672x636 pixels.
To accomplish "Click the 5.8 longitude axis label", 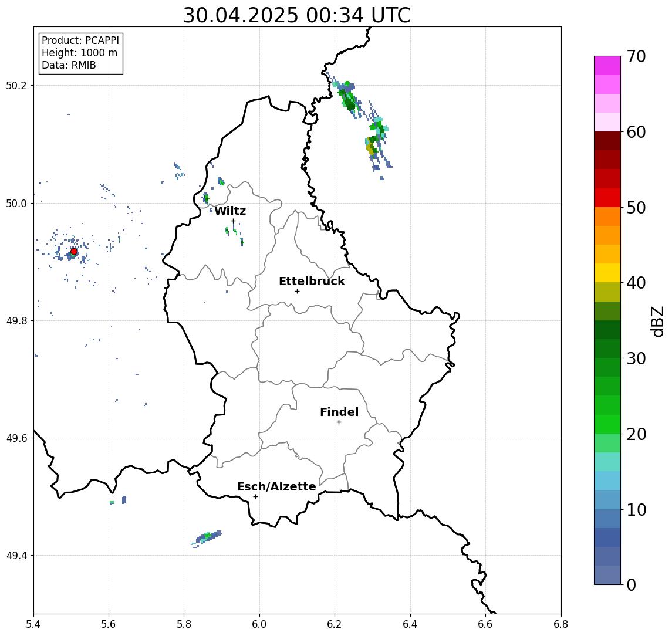I will [184, 624].
